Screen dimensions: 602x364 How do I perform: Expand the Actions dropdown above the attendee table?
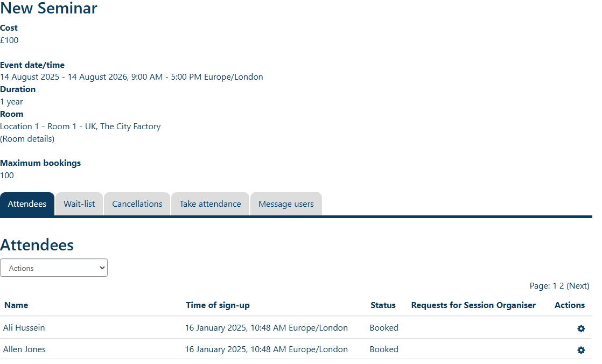click(x=54, y=268)
